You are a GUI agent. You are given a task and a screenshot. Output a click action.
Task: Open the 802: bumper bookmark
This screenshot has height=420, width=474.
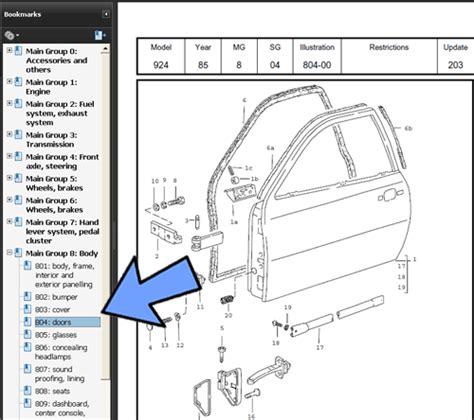click(56, 297)
